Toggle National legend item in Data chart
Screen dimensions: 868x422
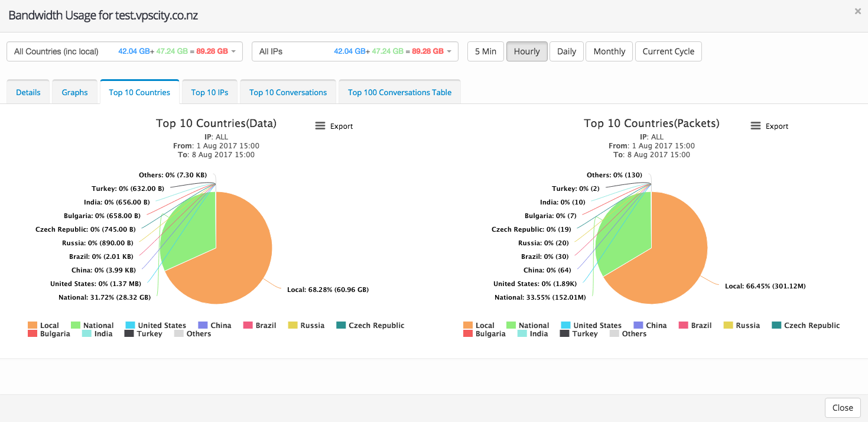(x=92, y=325)
